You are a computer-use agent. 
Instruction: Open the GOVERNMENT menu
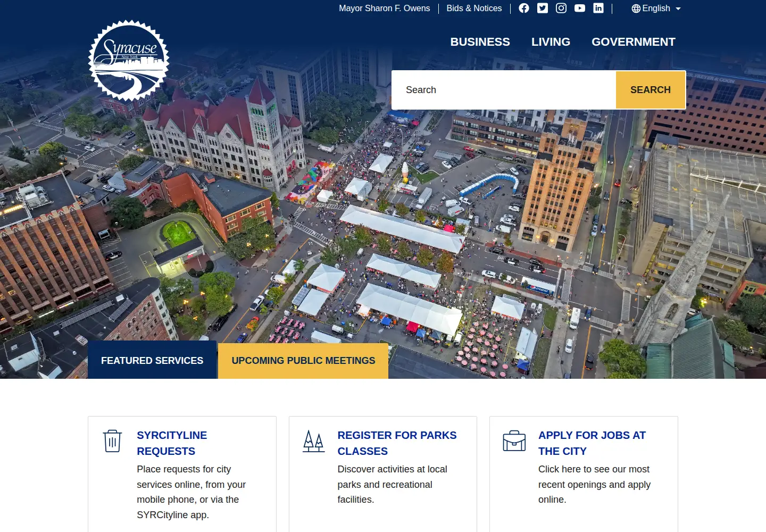click(x=634, y=41)
